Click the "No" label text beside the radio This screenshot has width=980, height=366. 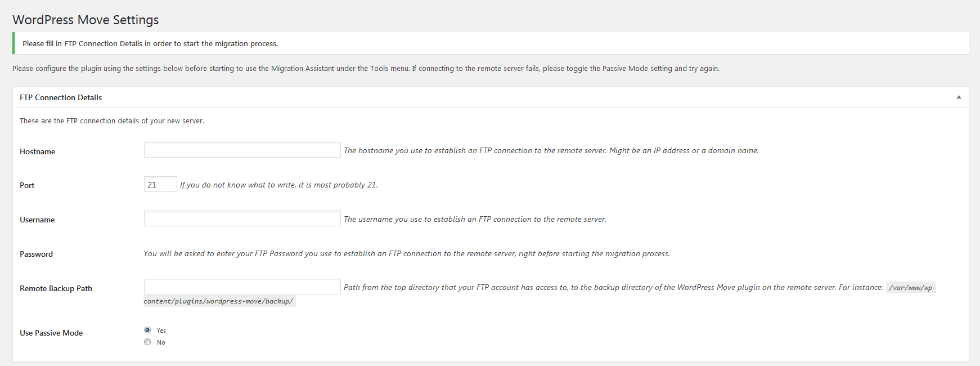pos(161,343)
